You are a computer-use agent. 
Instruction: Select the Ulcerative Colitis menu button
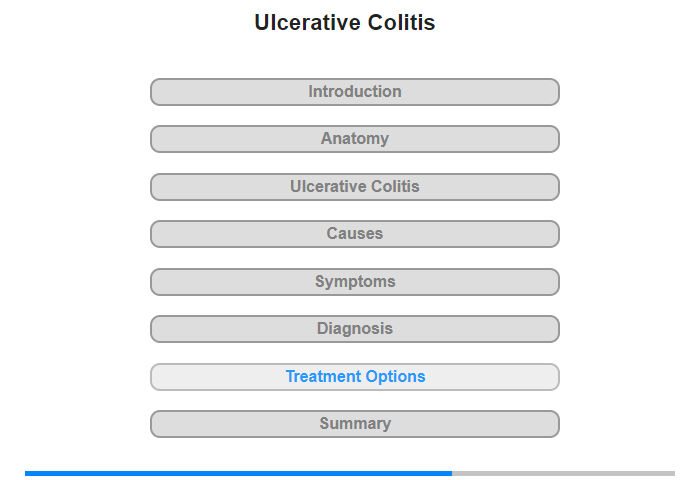(x=354, y=187)
